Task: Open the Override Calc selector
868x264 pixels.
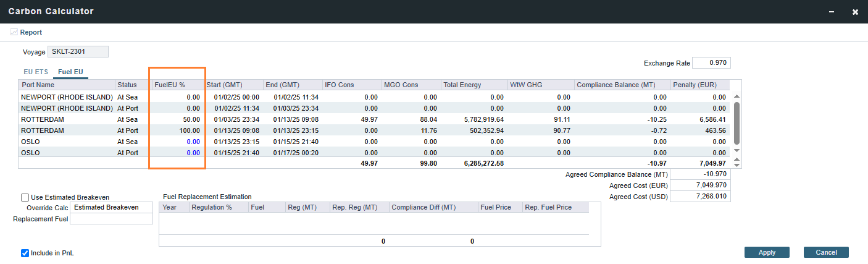Action: (111, 208)
